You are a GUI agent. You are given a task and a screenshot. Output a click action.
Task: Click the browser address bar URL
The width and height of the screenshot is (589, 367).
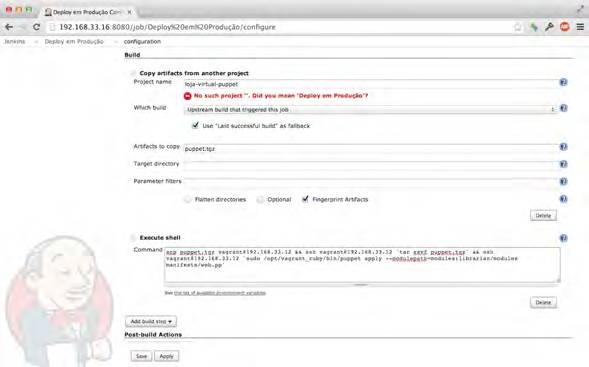pos(167,27)
